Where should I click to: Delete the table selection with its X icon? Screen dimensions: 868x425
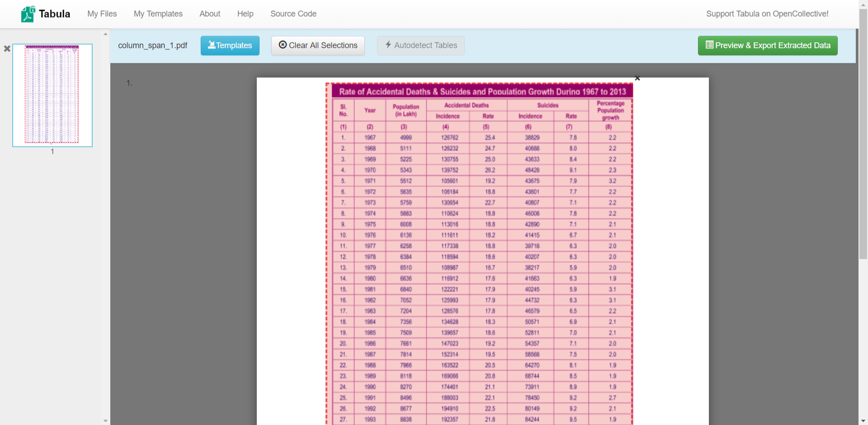point(637,78)
